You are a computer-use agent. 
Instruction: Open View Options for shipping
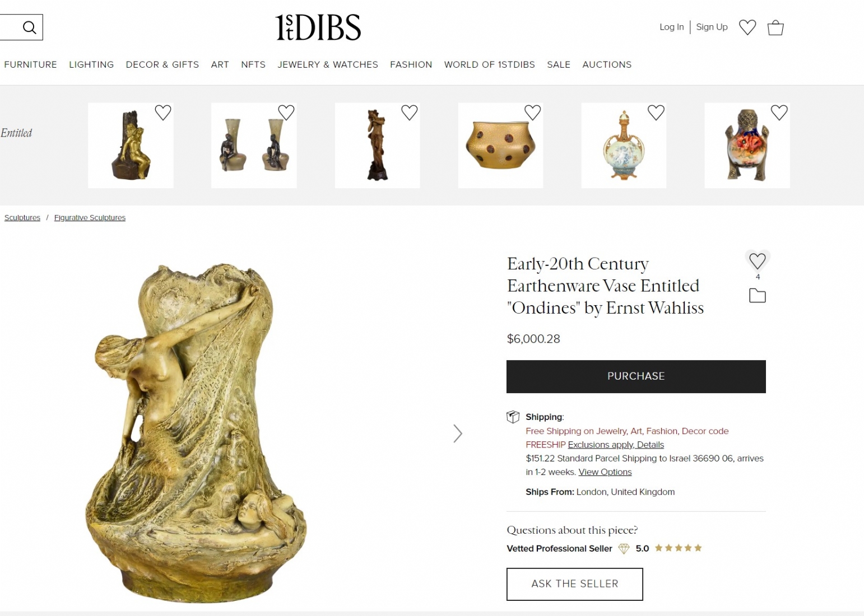605,472
